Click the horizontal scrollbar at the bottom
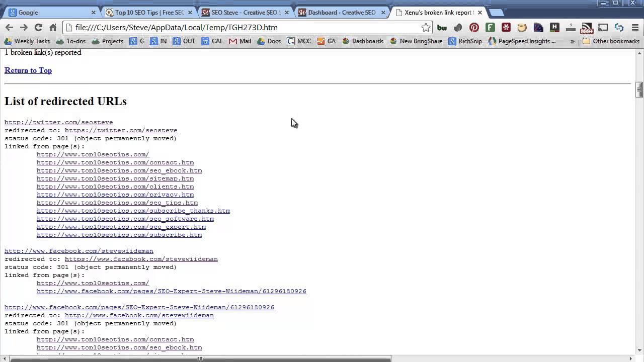 (x=201, y=358)
